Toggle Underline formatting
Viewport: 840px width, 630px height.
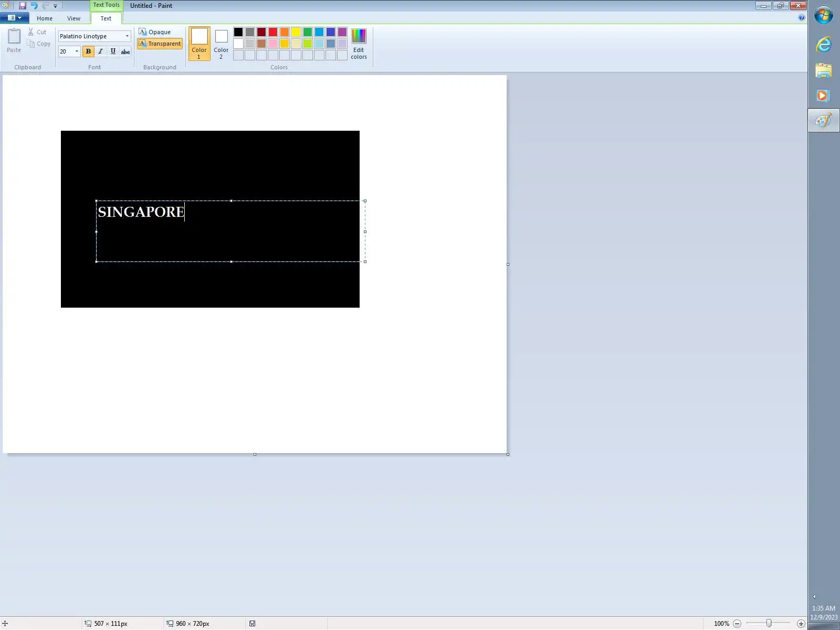coord(113,51)
